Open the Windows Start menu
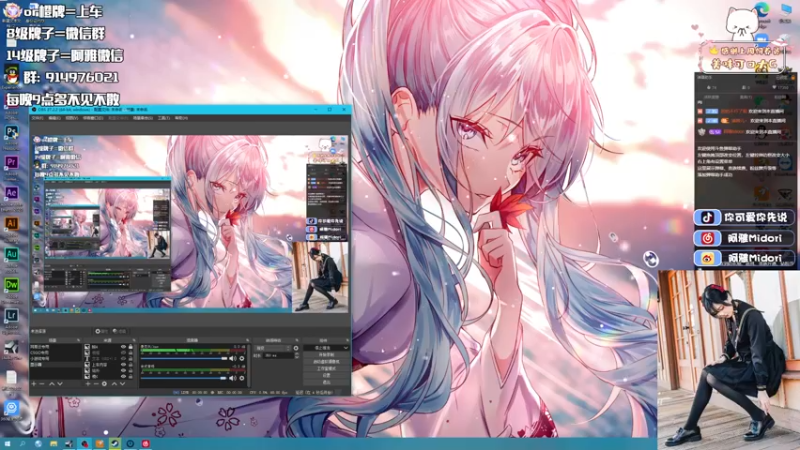This screenshot has height=450, width=800. click(x=8, y=444)
